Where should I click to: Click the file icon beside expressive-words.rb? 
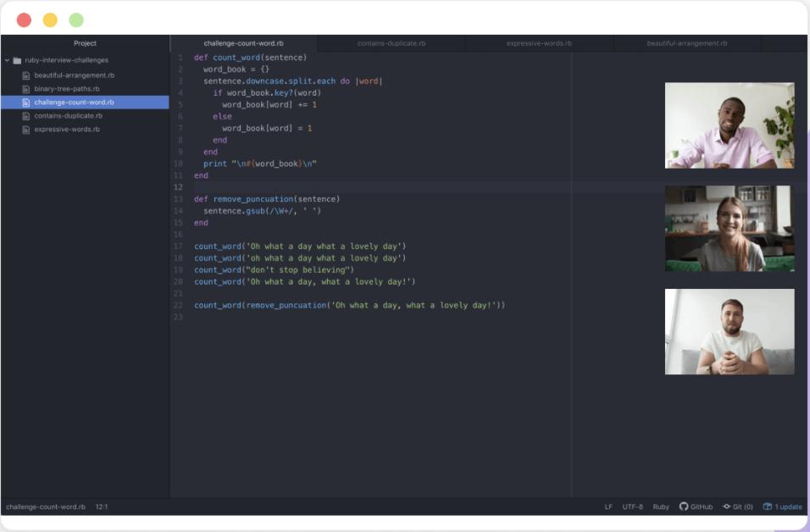tap(26, 130)
